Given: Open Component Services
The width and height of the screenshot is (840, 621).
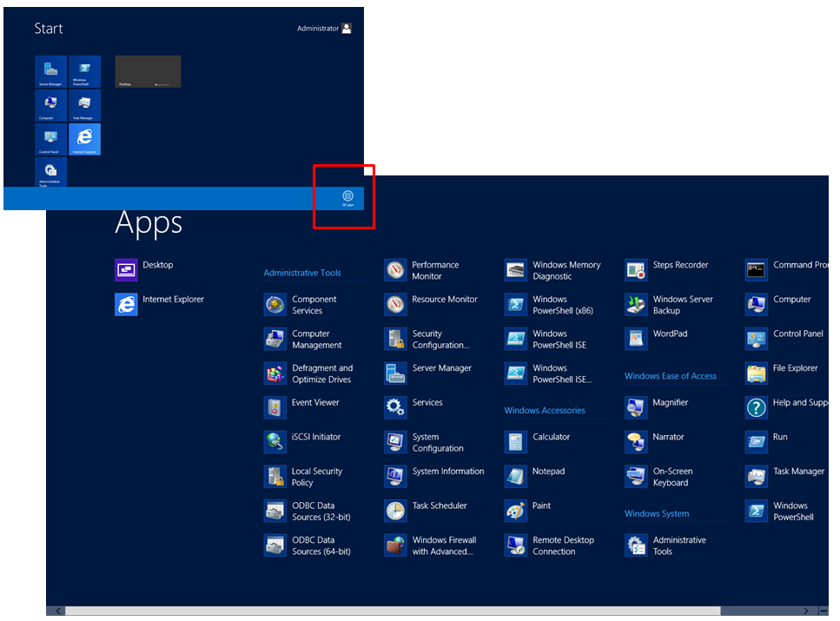Looking at the screenshot, I should click(301, 305).
